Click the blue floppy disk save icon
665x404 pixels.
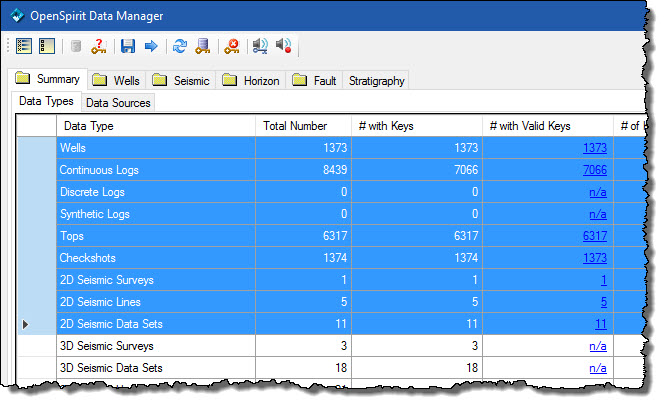[128, 46]
